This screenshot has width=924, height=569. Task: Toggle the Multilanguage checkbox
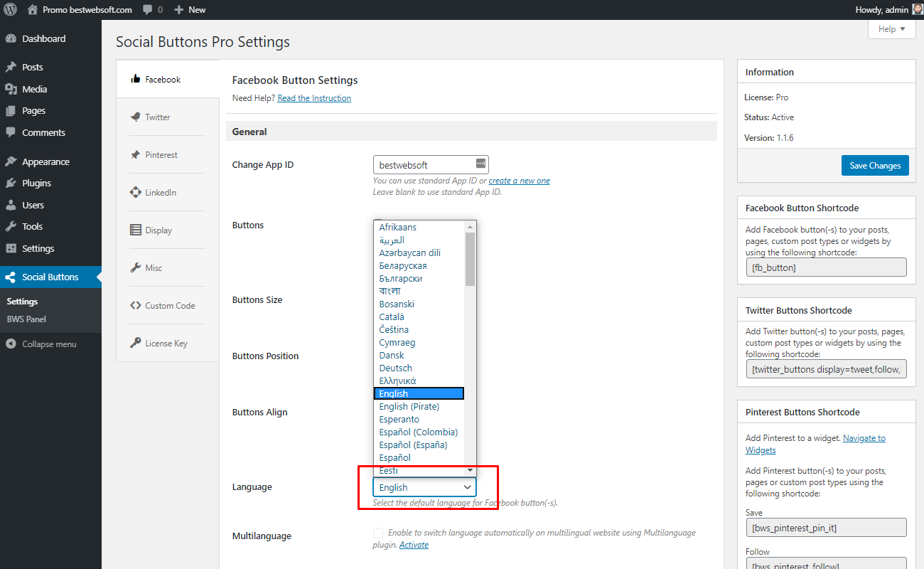point(378,533)
